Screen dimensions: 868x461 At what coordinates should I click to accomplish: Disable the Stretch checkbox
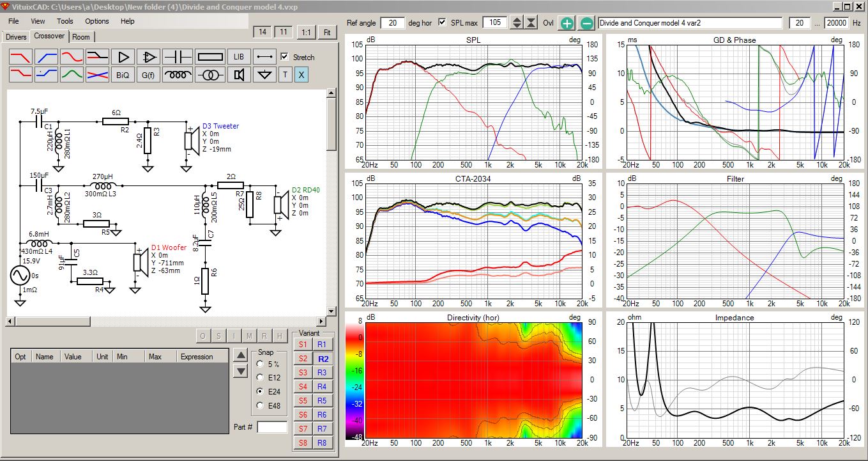point(285,57)
